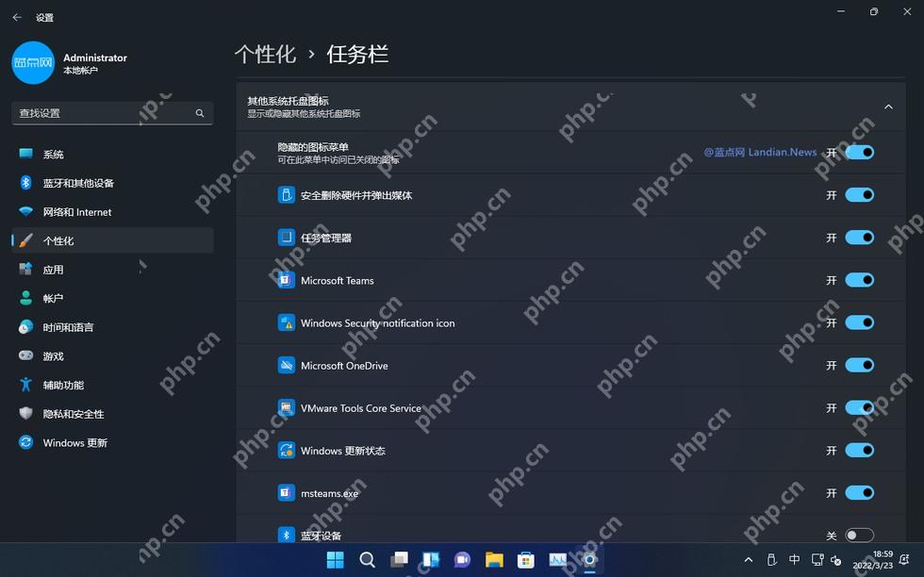
Task: Click the Windows Security warning icon
Action: point(286,322)
